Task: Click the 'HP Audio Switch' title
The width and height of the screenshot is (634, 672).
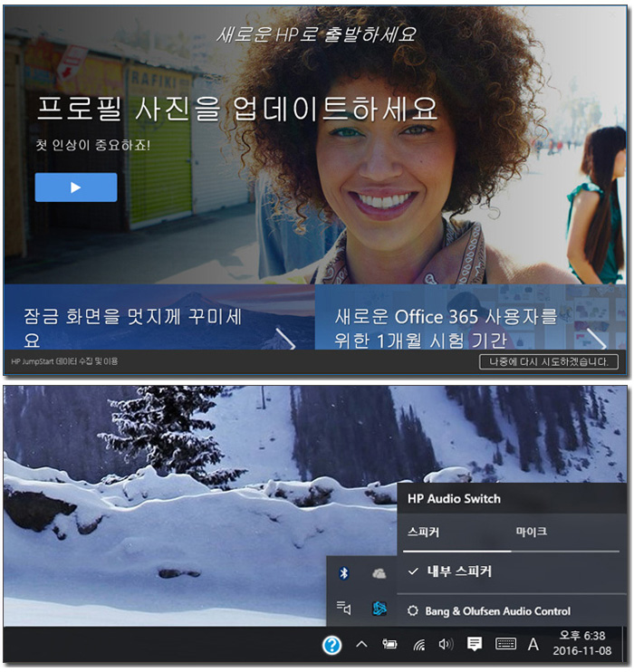Action: (x=454, y=499)
